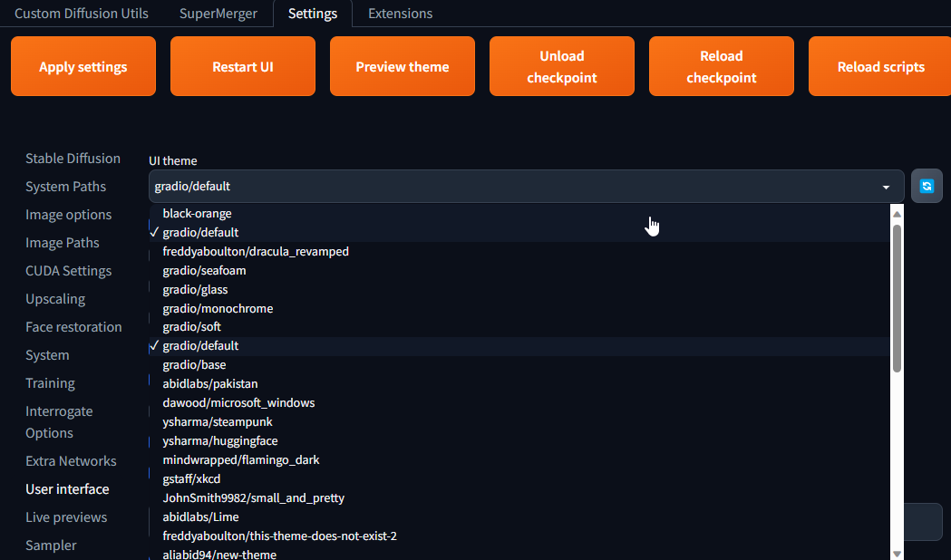The height and width of the screenshot is (560, 951).
Task: Switch to the SuperMerger tab
Action: pos(218,14)
